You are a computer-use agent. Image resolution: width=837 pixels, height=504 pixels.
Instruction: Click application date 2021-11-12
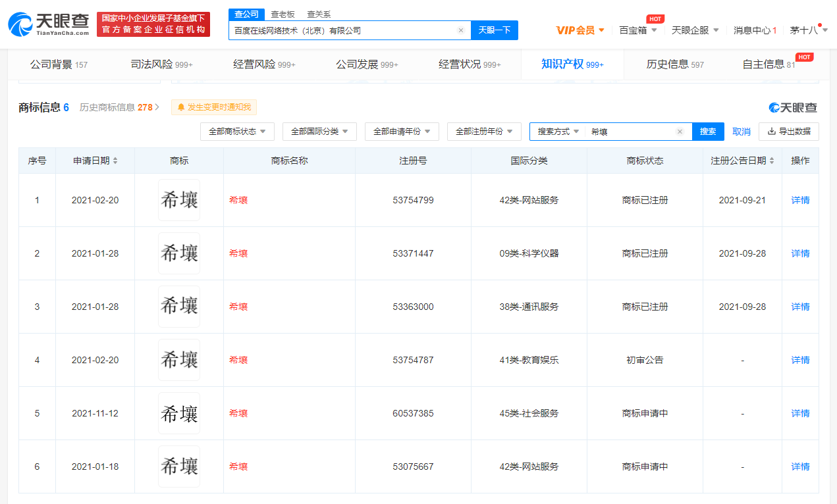[x=95, y=413]
